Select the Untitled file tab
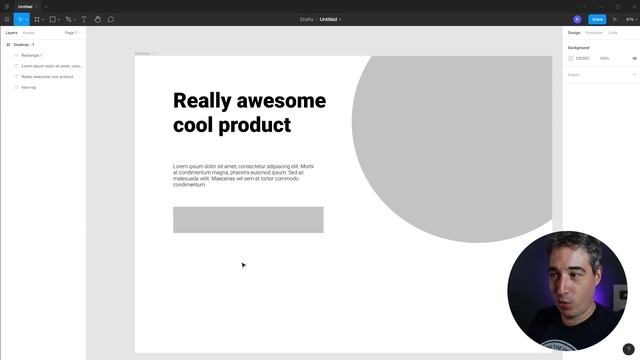This screenshot has height=360, width=640. point(25,7)
